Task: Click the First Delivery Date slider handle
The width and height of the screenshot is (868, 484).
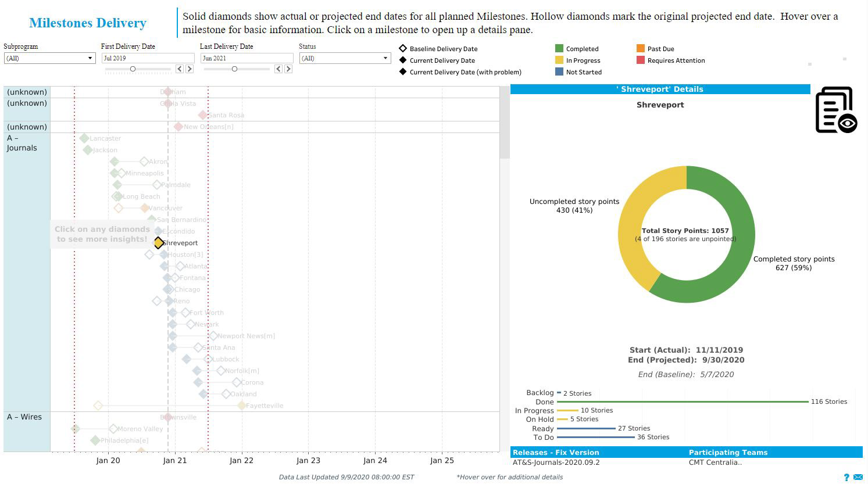Action: coord(133,69)
